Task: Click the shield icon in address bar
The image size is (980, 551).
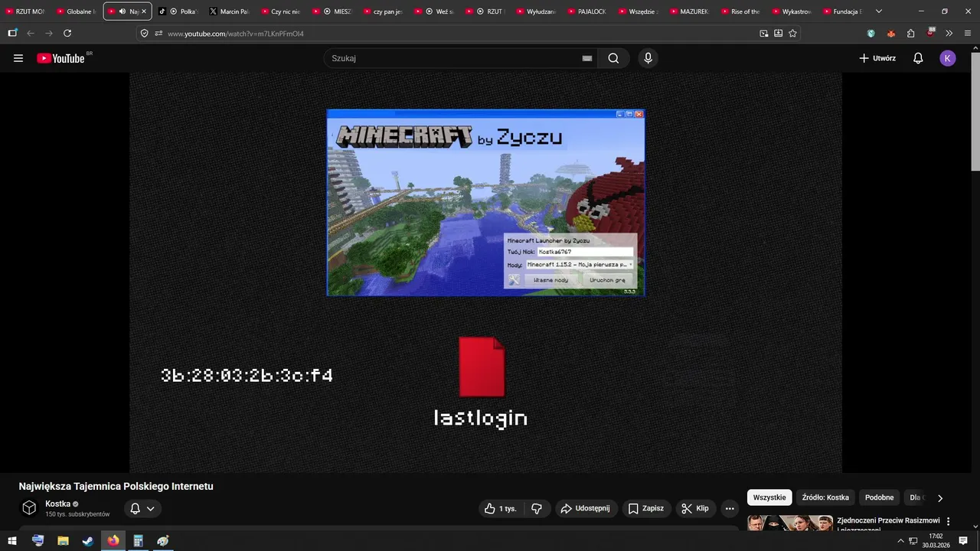Action: point(144,34)
